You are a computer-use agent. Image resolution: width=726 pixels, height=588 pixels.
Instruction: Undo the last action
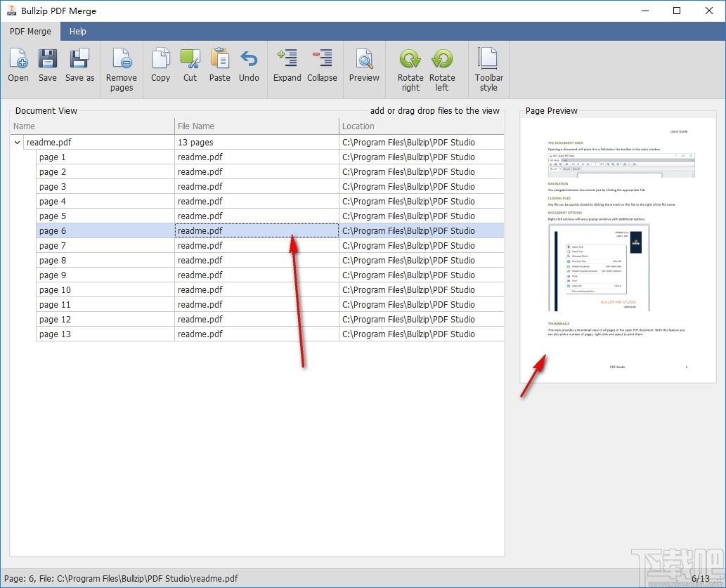249,65
